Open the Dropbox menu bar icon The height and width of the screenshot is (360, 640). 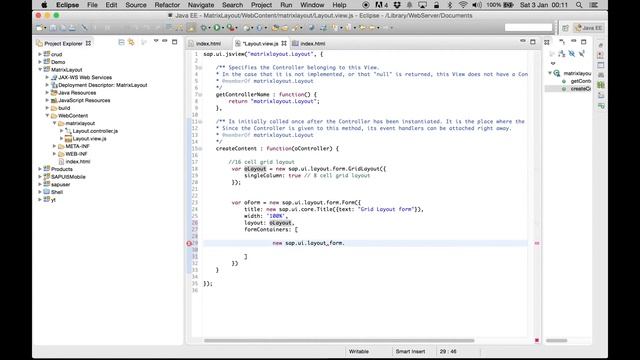coord(397,5)
